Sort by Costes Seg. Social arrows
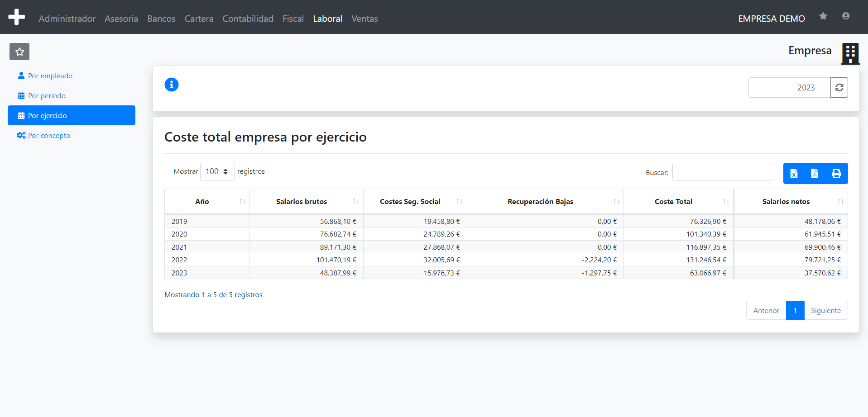 (460, 202)
